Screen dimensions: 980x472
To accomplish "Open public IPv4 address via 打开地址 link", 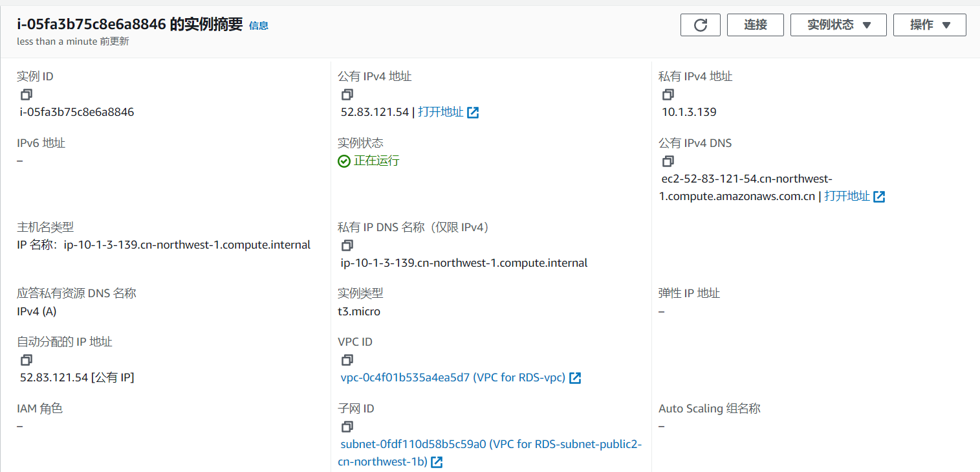I will point(441,112).
